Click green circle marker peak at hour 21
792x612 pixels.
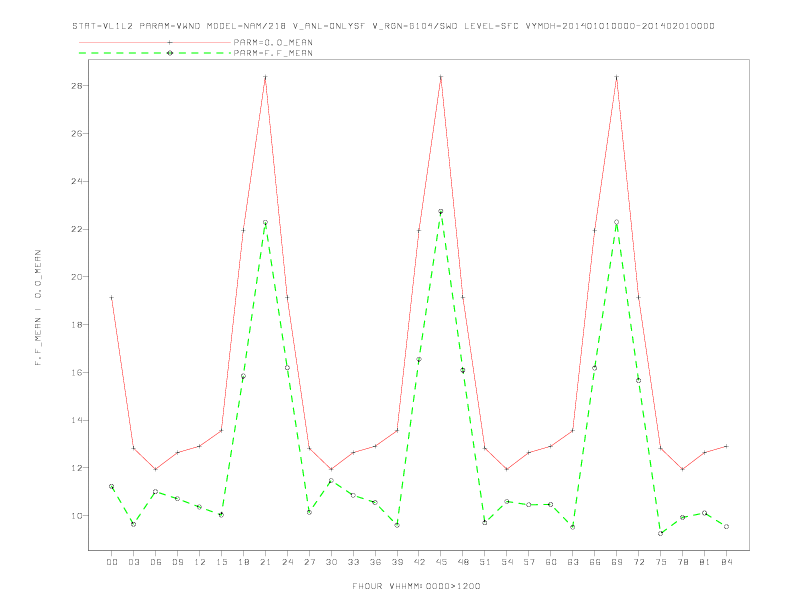[265, 223]
